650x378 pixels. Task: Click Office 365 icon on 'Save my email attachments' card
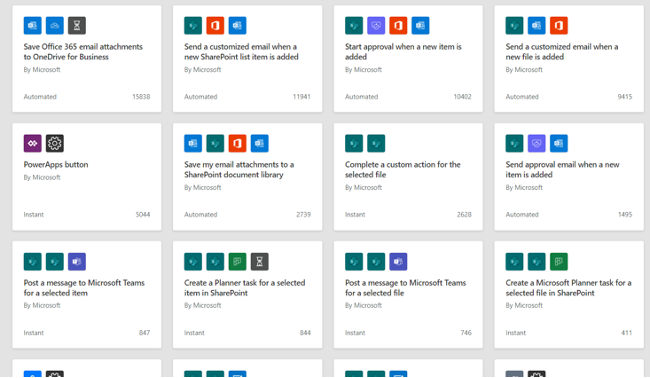pos(238,143)
